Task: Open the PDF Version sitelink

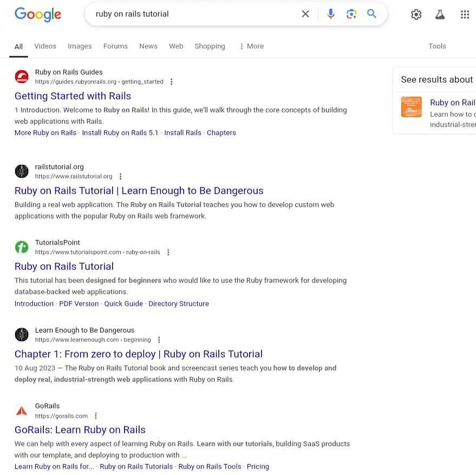Action: click(x=79, y=304)
